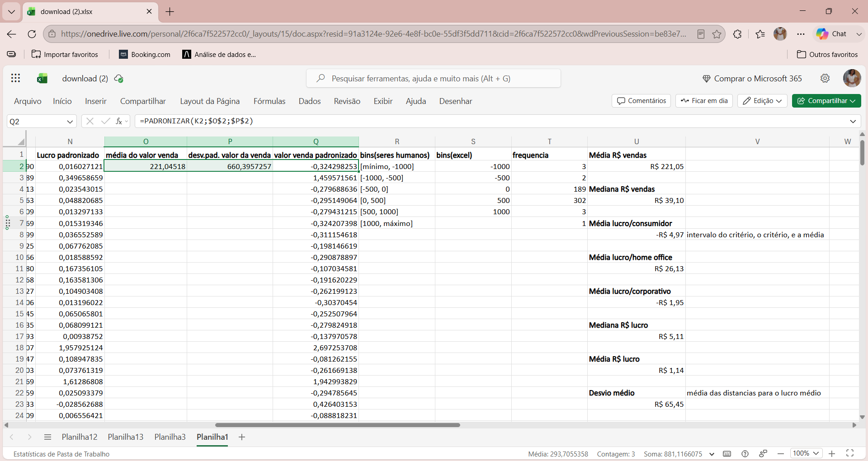Viewport: 868px width, 461px height.
Task: Open the favorites list icon
Action: tap(760, 34)
